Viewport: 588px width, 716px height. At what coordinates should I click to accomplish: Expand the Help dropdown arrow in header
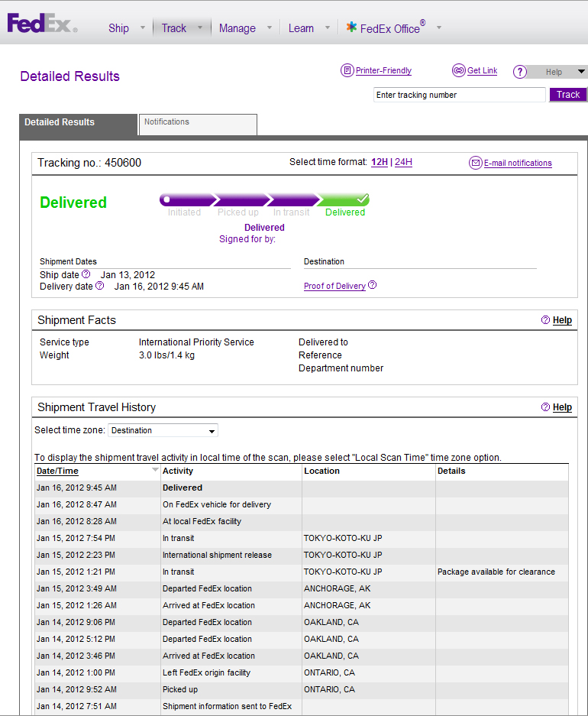[x=582, y=72]
